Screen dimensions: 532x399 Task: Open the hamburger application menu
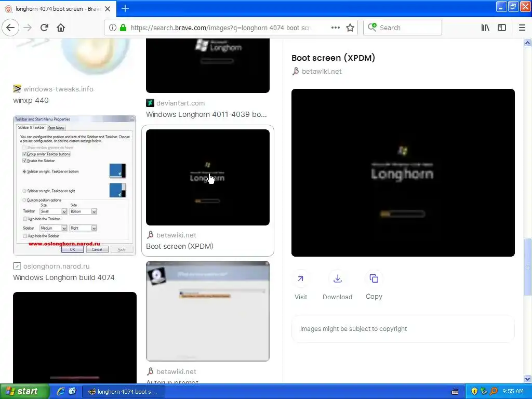click(x=522, y=28)
